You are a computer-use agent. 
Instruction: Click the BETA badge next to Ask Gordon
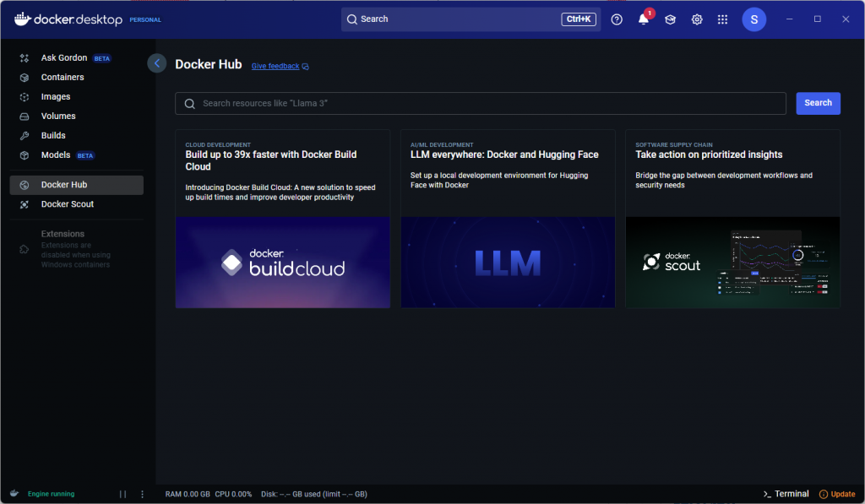point(102,58)
